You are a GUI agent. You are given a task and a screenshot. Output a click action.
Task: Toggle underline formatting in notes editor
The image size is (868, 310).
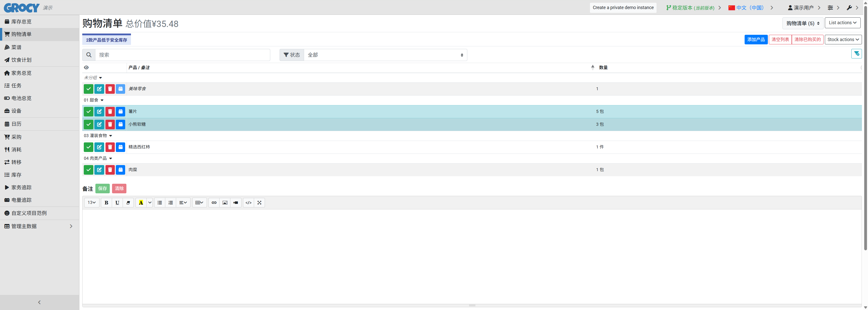coord(117,203)
